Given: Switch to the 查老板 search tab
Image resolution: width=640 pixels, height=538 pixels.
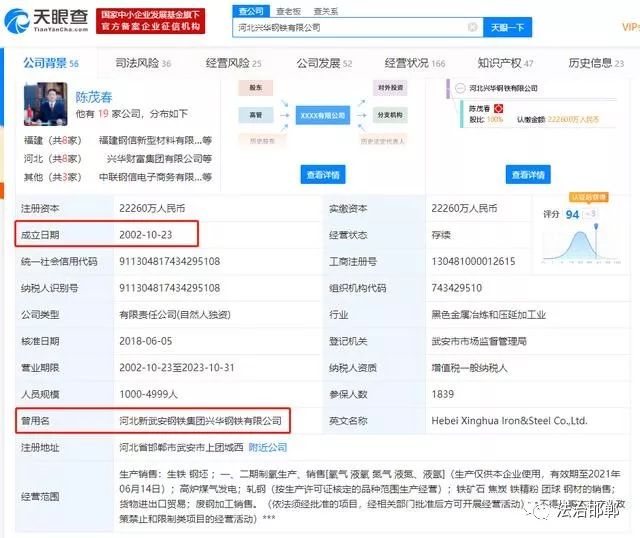Looking at the screenshot, I should [x=289, y=11].
